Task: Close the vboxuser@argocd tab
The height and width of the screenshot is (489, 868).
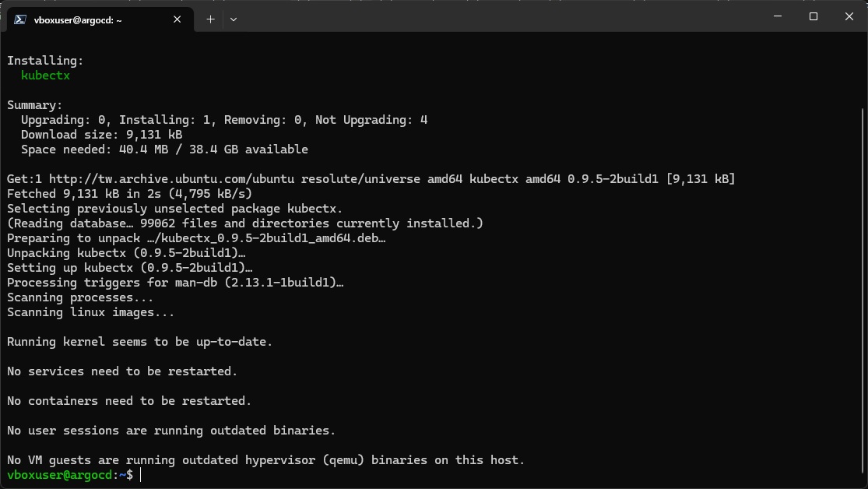Action: 177,19
